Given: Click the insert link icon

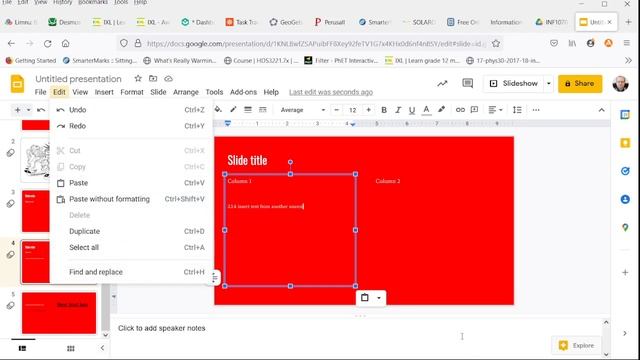Looking at the screenshot, I should click(x=460, y=110).
